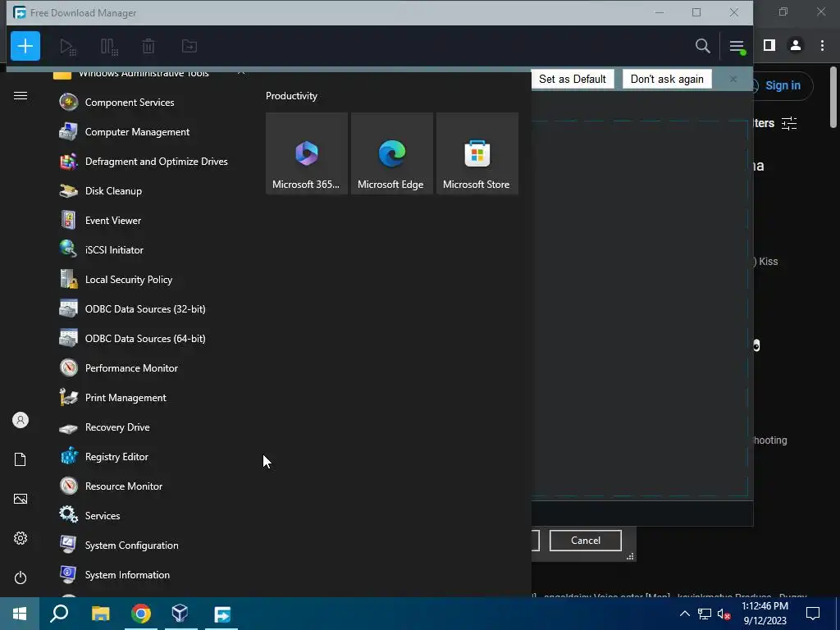
Task: Launch Disk Cleanup
Action: pyautogui.click(x=151, y=190)
